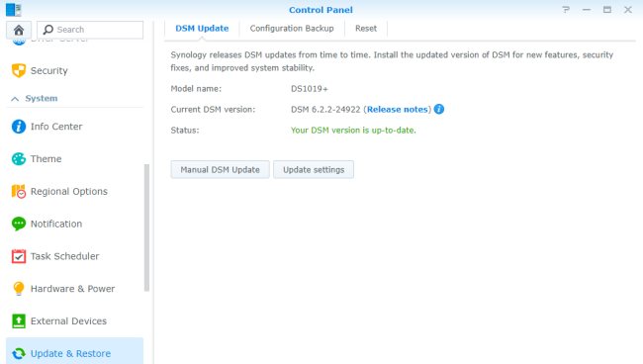The height and width of the screenshot is (364, 643).
Task: Select Theme label in sidebar
Action: [x=46, y=158]
